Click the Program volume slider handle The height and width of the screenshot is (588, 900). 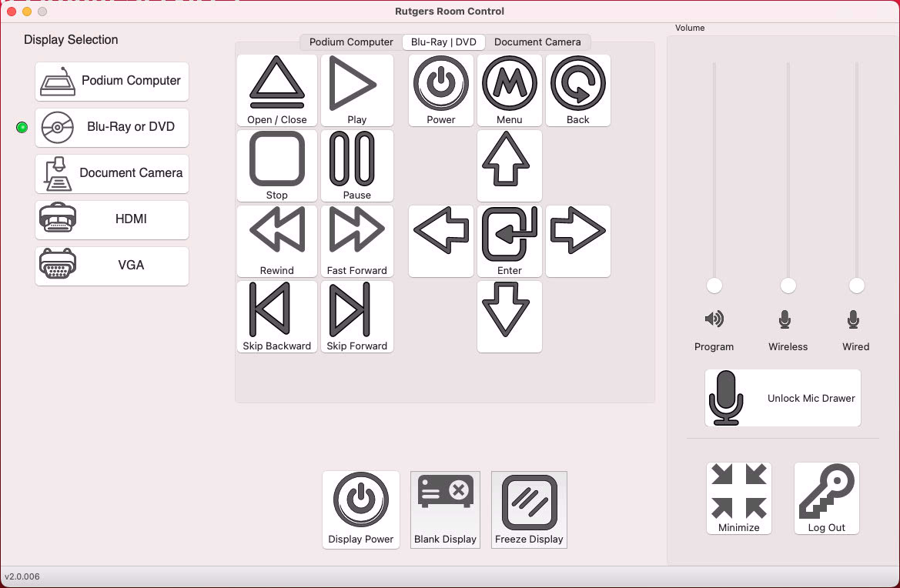coord(714,286)
